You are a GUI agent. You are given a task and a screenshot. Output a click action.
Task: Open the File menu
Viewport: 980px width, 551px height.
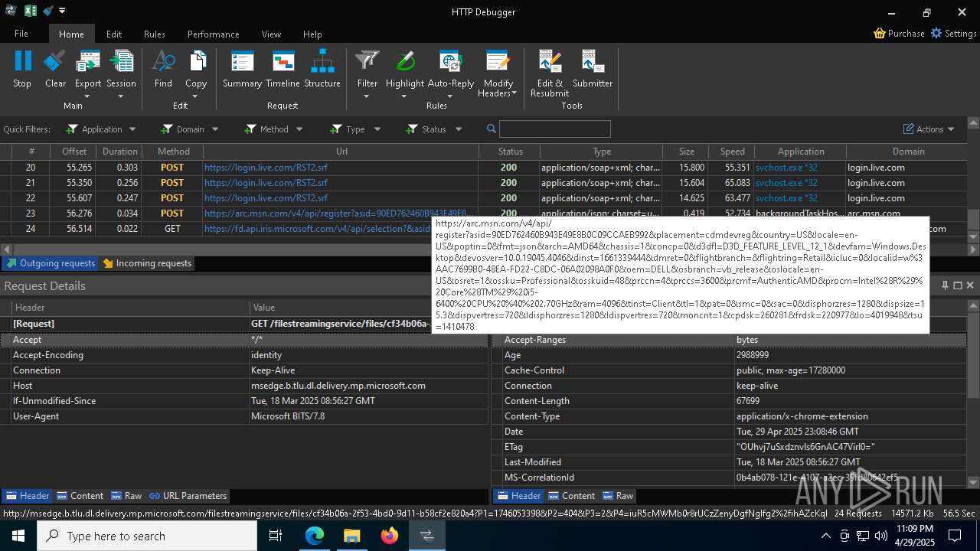(x=21, y=34)
